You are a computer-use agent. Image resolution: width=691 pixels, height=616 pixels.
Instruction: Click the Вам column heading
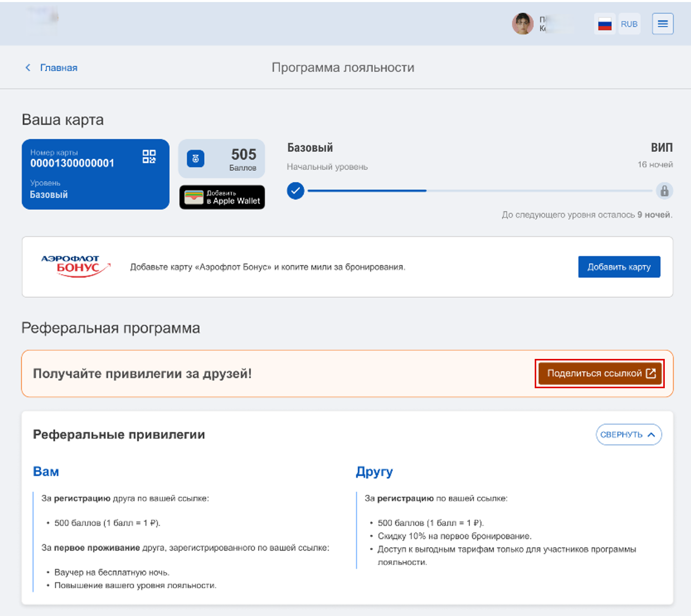(46, 472)
